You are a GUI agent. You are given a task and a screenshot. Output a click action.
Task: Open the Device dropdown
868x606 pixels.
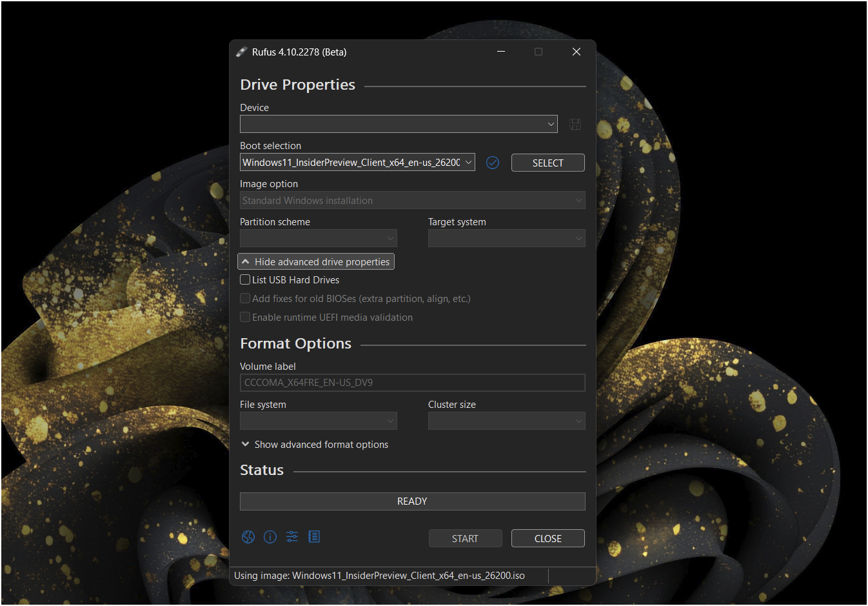click(399, 124)
